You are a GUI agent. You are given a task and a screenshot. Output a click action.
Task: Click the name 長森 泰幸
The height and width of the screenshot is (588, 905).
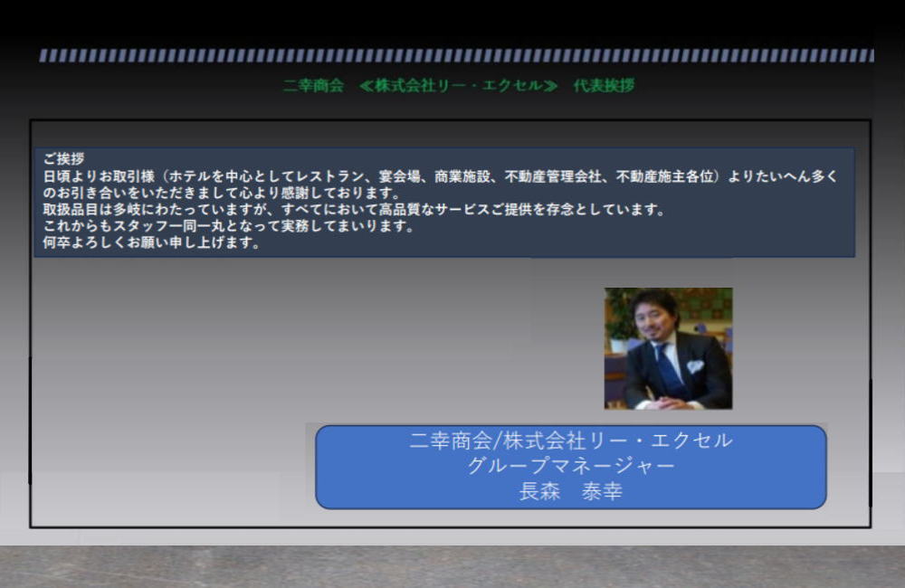571,491
